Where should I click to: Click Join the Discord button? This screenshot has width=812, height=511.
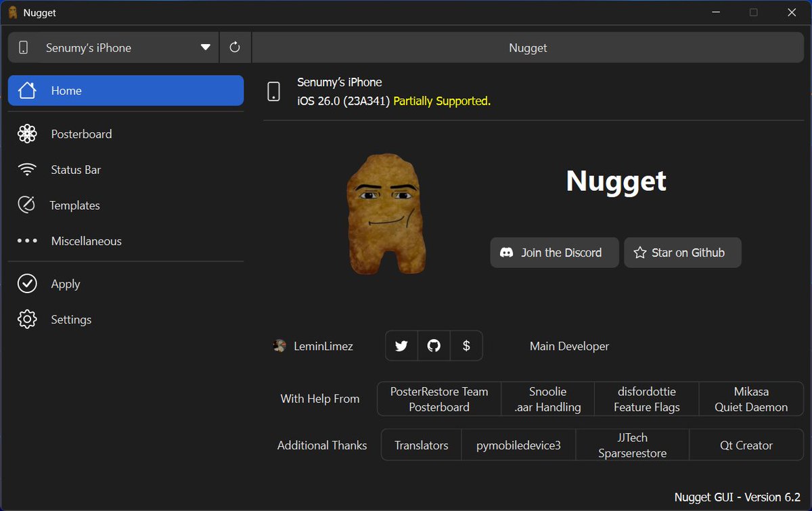tap(554, 252)
